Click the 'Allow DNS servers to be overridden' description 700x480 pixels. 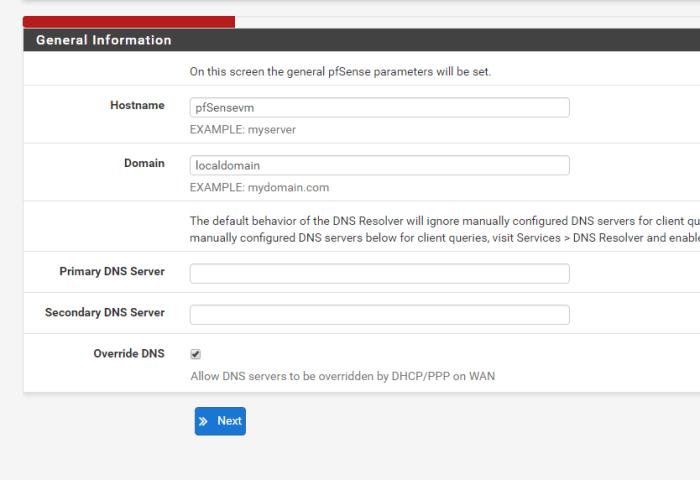[x=342, y=376]
